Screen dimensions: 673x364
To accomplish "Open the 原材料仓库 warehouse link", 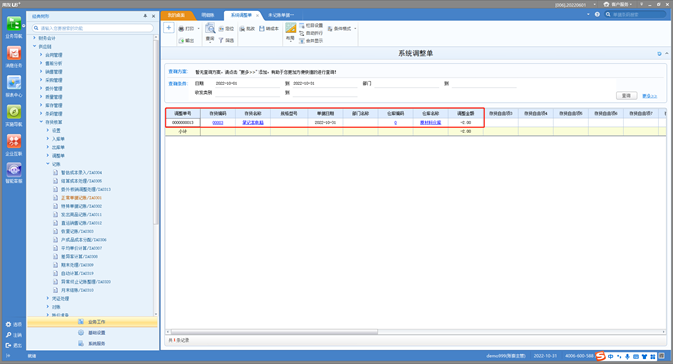I will [x=430, y=123].
